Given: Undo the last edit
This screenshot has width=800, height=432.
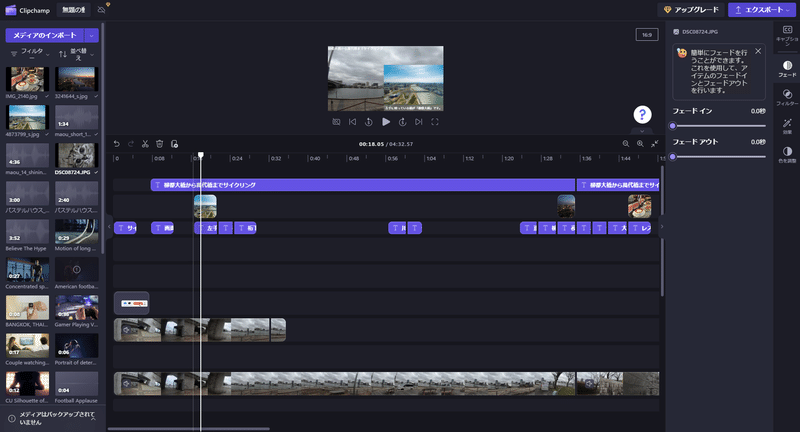Looking at the screenshot, I should point(116,144).
